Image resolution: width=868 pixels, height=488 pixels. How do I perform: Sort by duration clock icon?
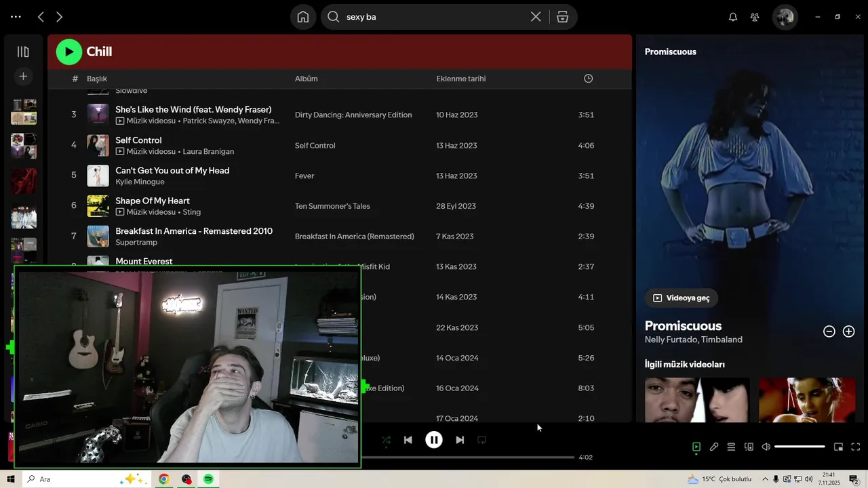click(588, 79)
